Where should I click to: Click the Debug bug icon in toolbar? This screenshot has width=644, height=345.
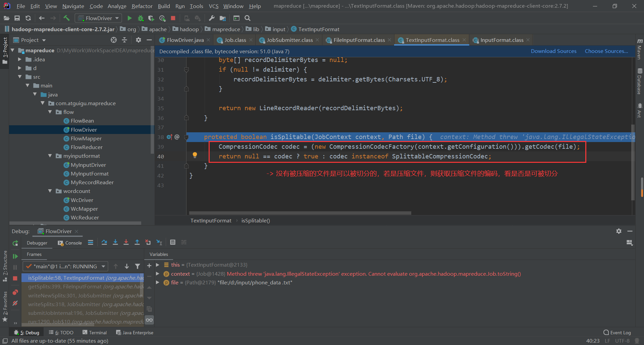(141, 18)
